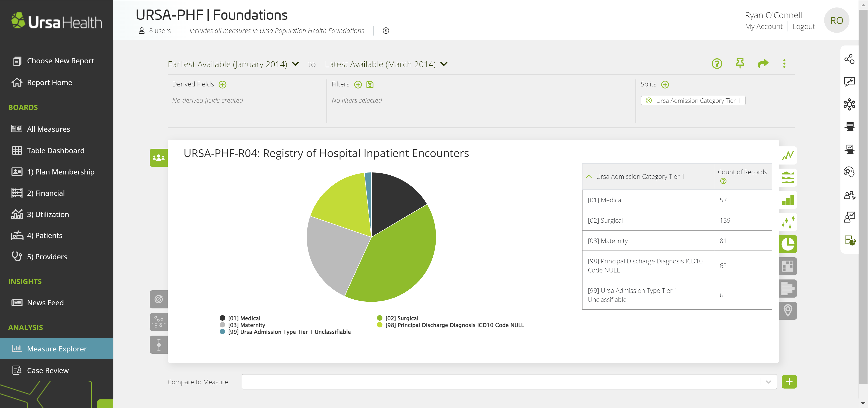Remove the Ursa Admission Category Tier 1 split

click(649, 100)
